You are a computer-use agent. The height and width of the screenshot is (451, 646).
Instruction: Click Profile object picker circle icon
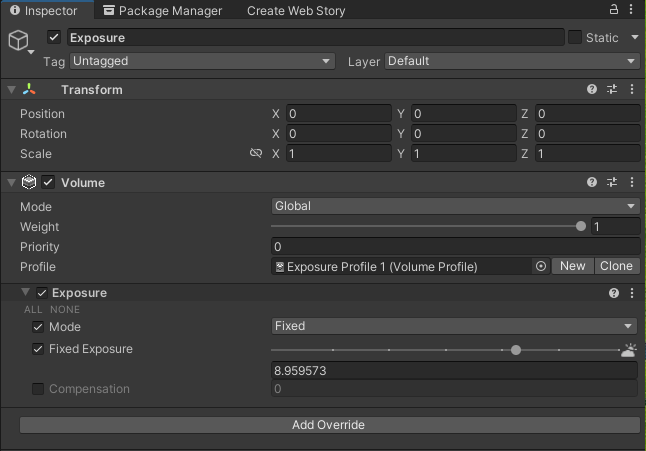541,266
